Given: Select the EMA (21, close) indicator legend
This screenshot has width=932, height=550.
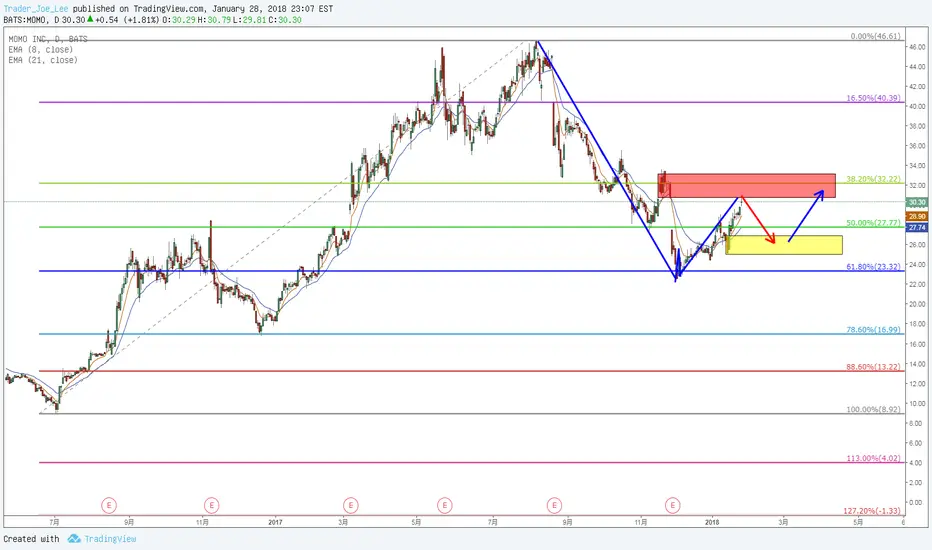Looking at the screenshot, I should (x=43, y=60).
